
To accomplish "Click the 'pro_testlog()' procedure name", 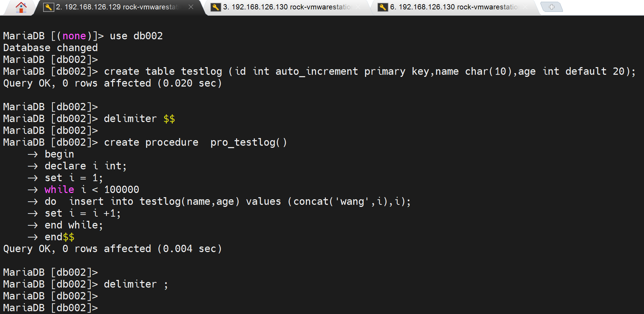I will coord(249,143).
